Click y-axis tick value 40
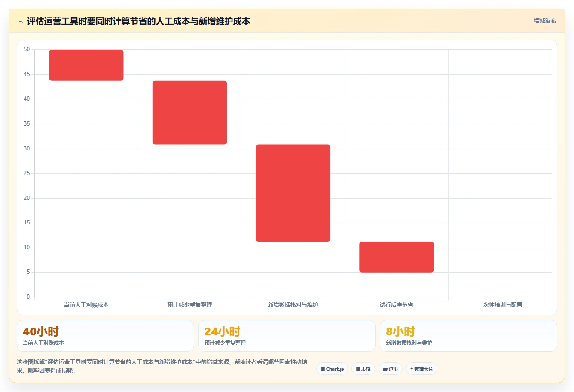Viewport: 574px width, 392px height. pos(27,99)
